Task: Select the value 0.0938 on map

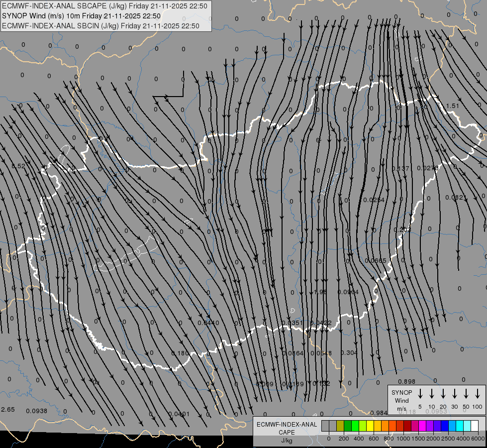Action: 37,411
